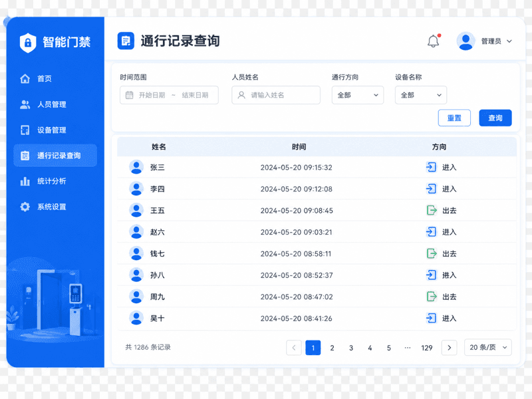Open 首页 in the sidebar

(x=55, y=78)
